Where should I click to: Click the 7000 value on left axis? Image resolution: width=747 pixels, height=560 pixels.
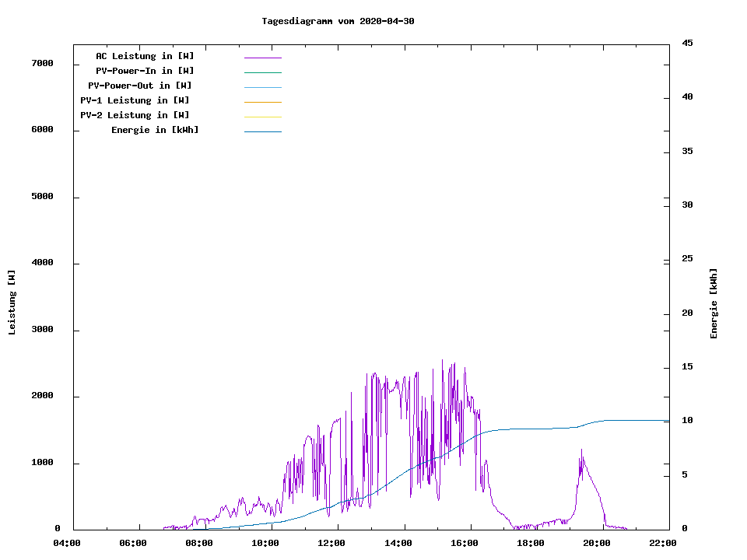coord(42,64)
